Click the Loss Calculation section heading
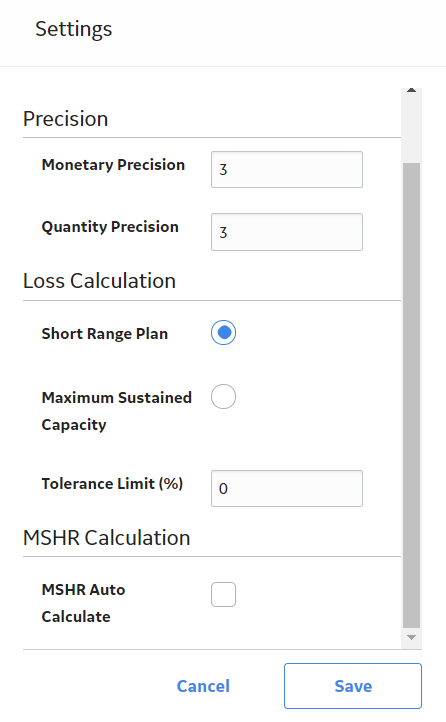This screenshot has width=446, height=722. click(x=99, y=281)
